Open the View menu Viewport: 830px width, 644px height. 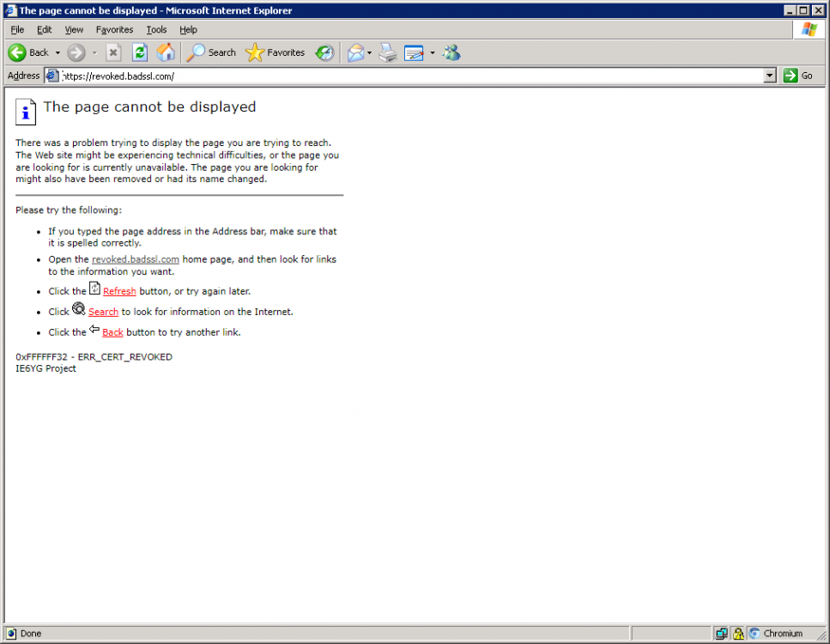(74, 29)
